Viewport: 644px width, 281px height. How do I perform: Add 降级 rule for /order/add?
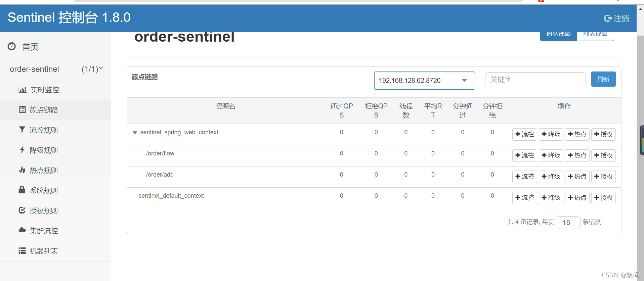[551, 177]
